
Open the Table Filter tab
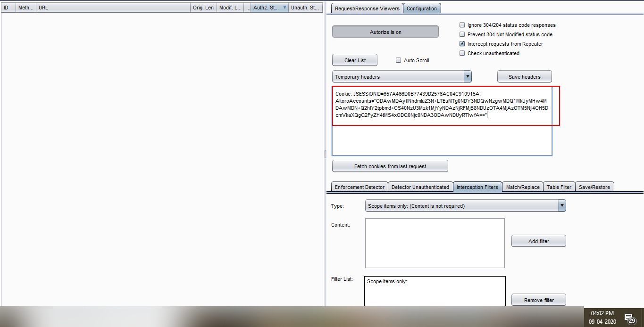coord(559,187)
